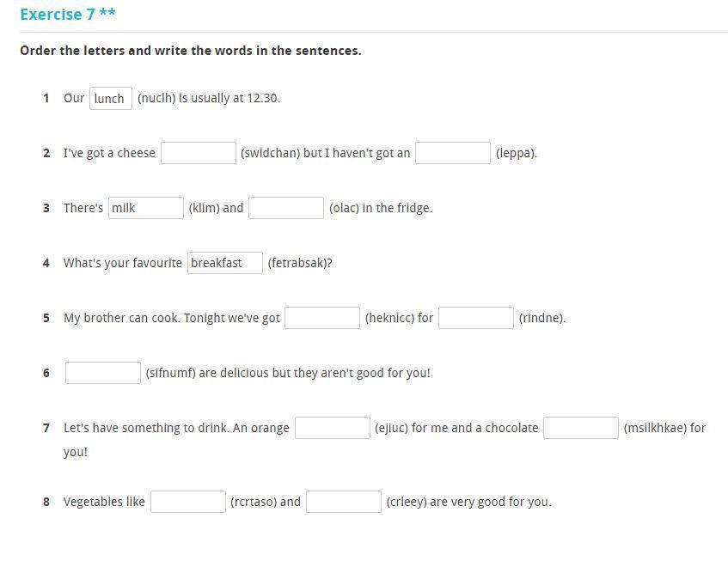Click the blank before (sifnumf)
Screen dimensions: 728x561
tap(102, 373)
